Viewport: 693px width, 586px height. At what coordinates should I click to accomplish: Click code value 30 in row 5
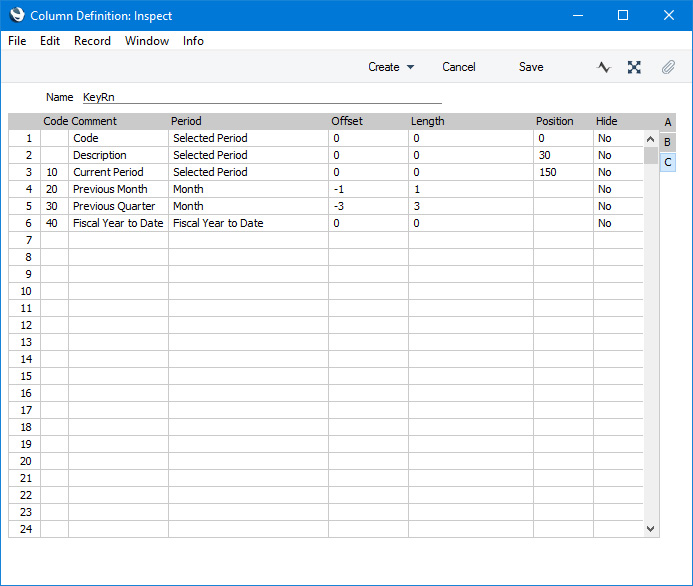[x=54, y=206]
